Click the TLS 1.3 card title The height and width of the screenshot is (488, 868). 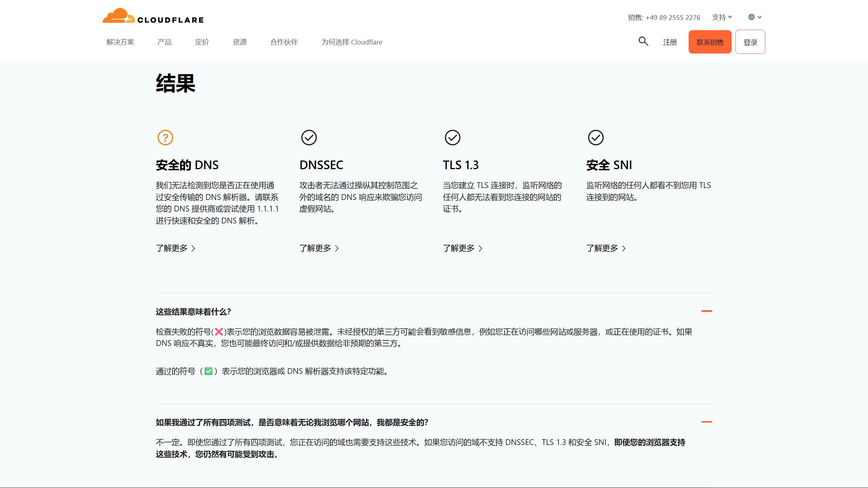(x=461, y=165)
